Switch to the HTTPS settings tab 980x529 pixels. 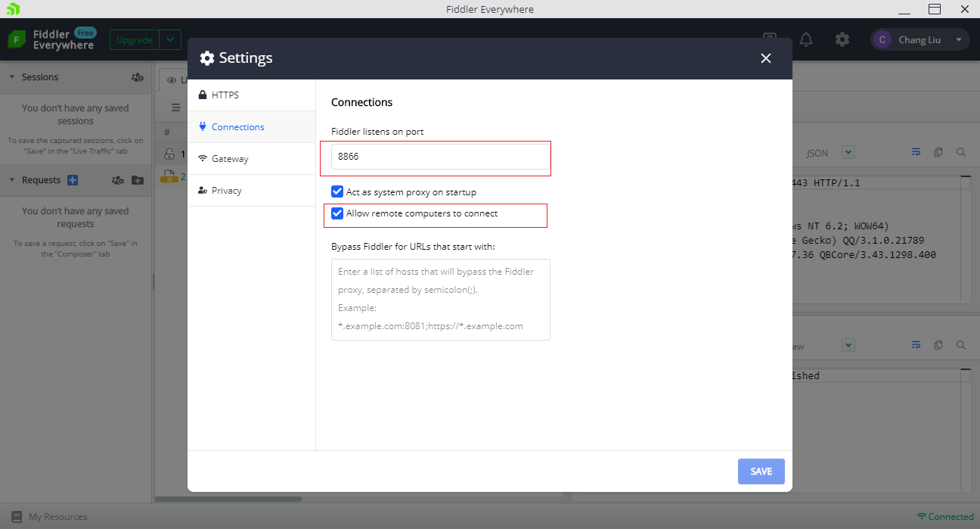point(225,95)
